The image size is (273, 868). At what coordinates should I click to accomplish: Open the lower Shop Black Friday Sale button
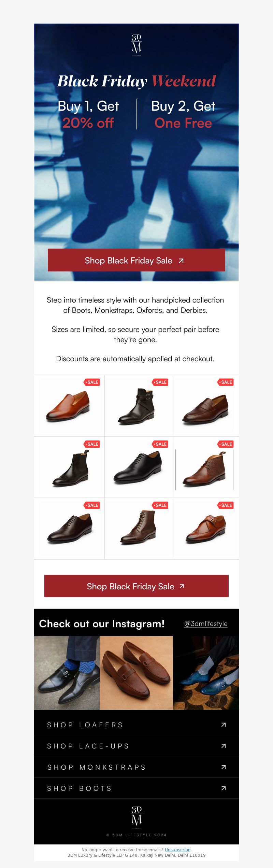click(x=136, y=586)
